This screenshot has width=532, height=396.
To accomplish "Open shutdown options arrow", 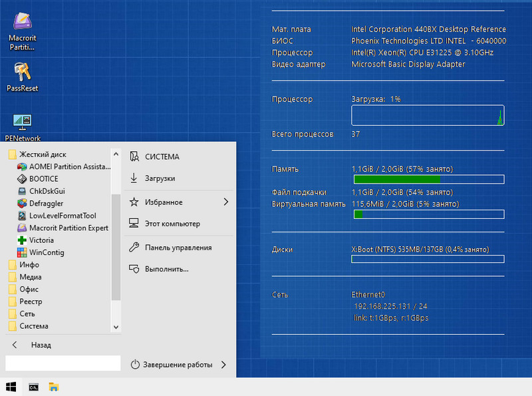I will 223,365.
